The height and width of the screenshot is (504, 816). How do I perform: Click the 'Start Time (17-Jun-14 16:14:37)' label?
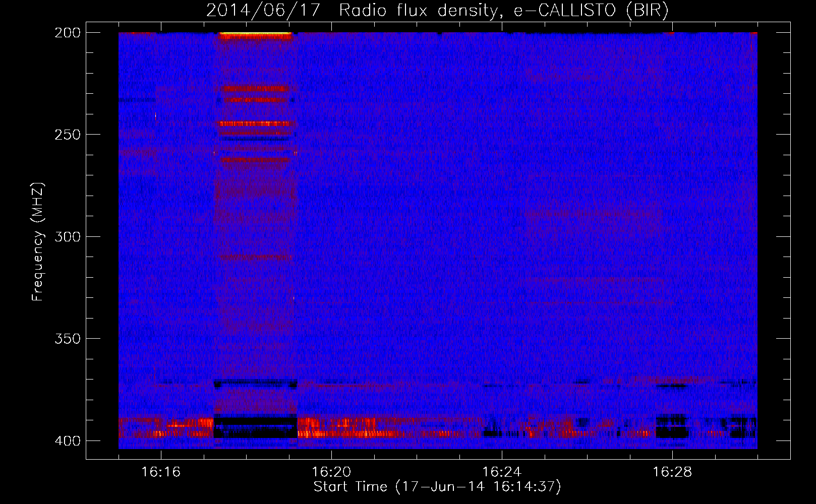point(437,487)
